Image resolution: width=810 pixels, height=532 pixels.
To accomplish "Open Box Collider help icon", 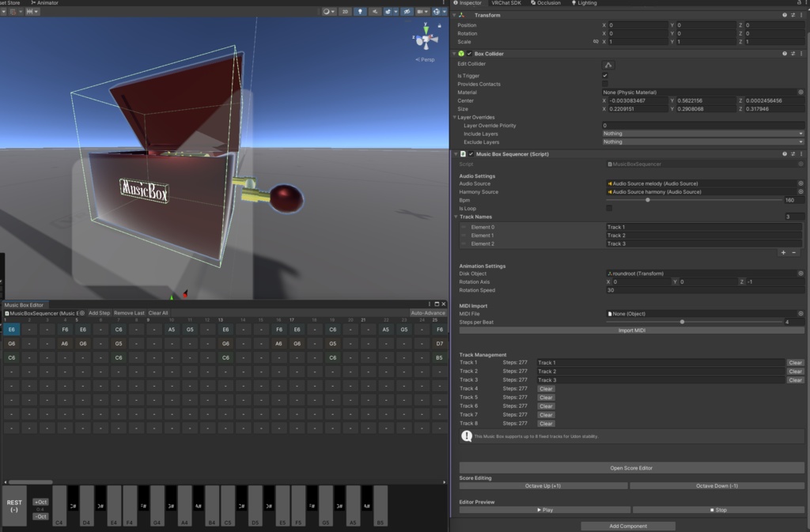I will tap(785, 54).
